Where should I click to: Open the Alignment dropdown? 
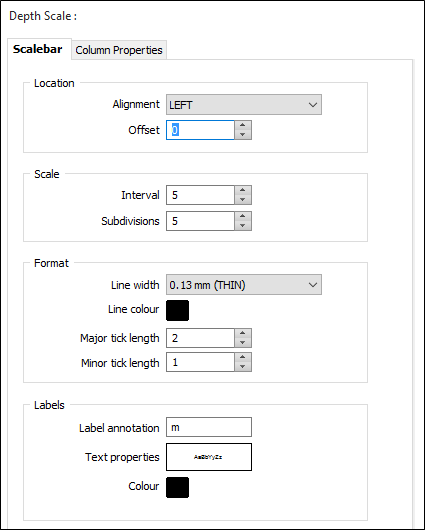244,104
